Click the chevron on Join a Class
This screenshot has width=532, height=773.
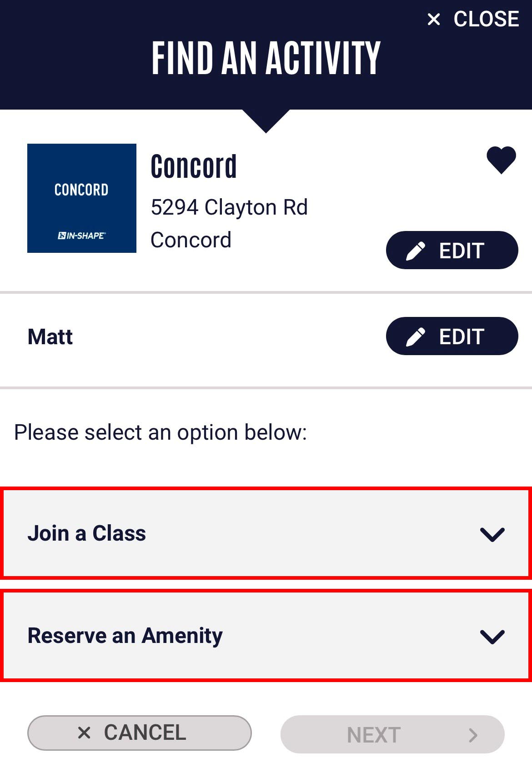coord(492,534)
